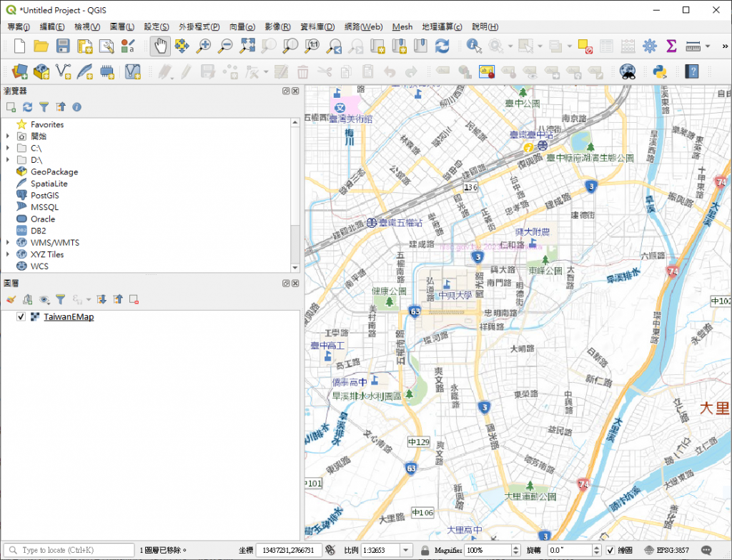Remove selected layer in Layers panel
Image resolution: width=732 pixels, height=560 pixels.
click(134, 299)
